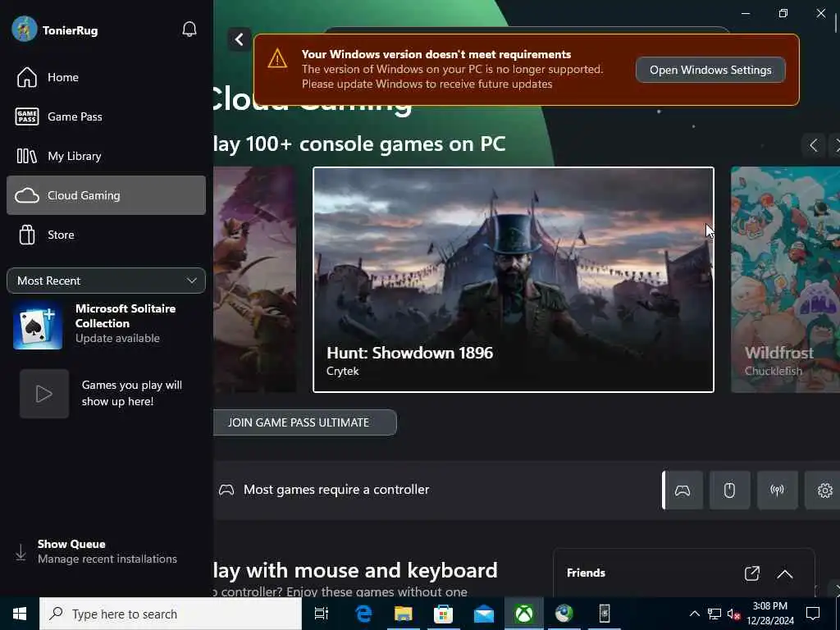Open notifications bell
This screenshot has height=630, width=840.
point(189,30)
